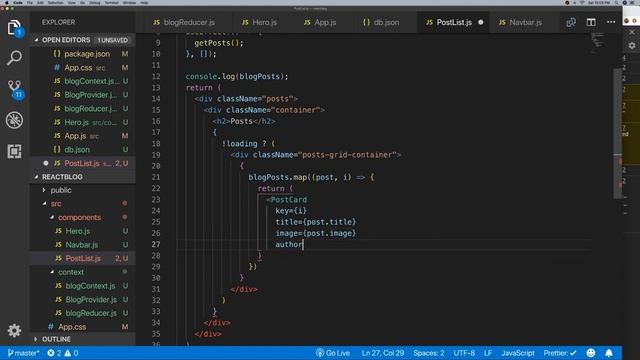Switch to the blogReducer.js tab
Viewport: 640px width, 360px height.
point(184,22)
